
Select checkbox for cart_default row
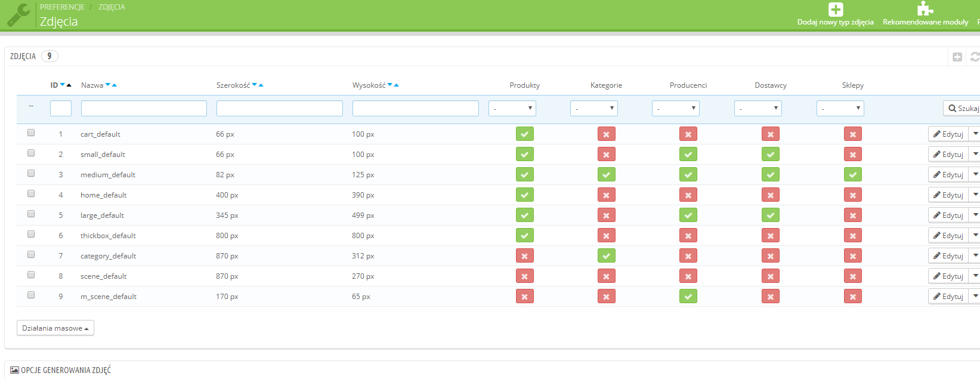pos(31,133)
